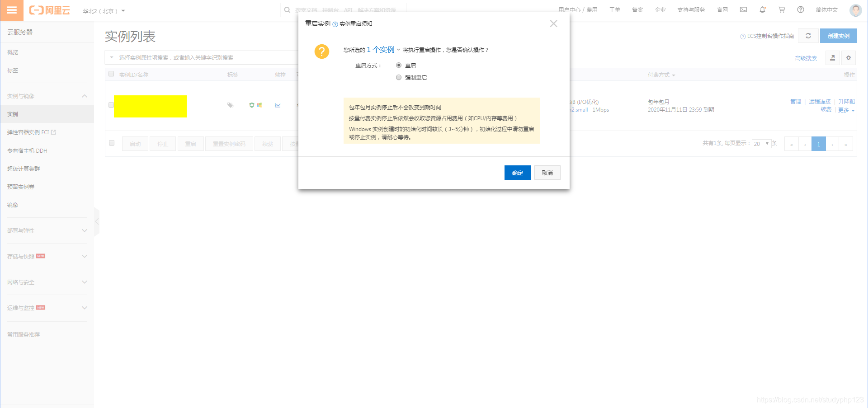Open the instance monitoring chart icon
The image size is (868, 408).
pyautogui.click(x=278, y=105)
